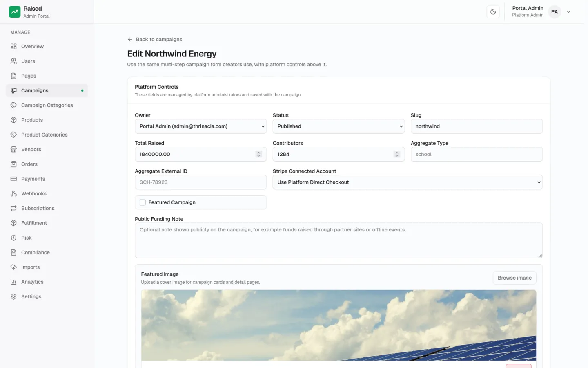Click the Pages document icon in sidebar
588x368 pixels.
pyautogui.click(x=13, y=76)
